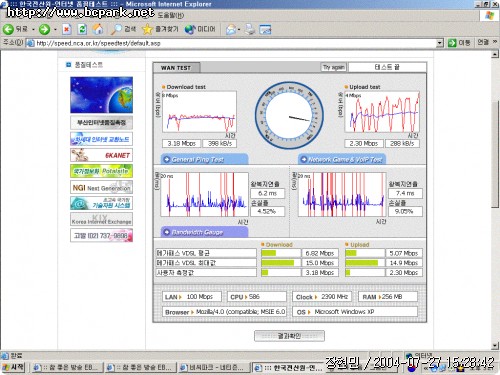The width and height of the screenshot is (500, 375).
Task: Open the address bar URL dropdown arrow
Action: coord(440,43)
